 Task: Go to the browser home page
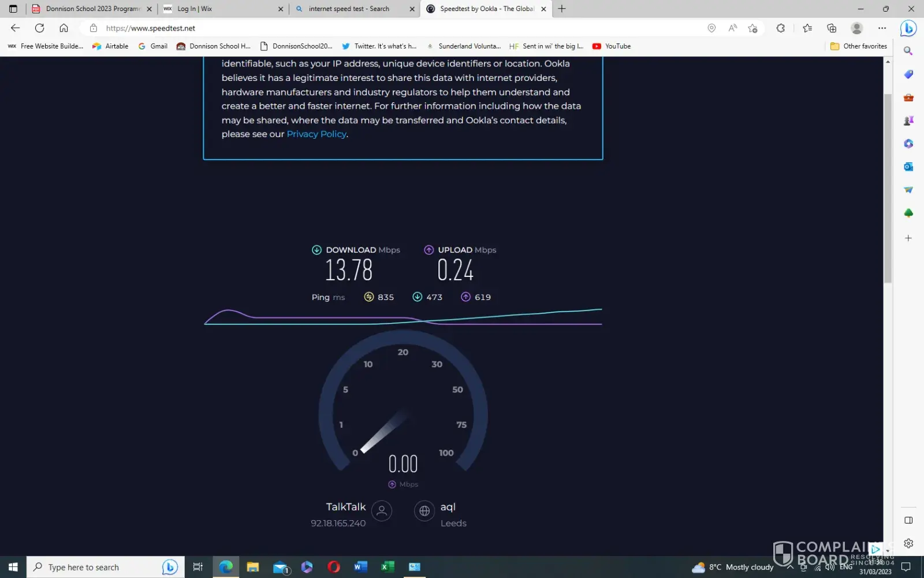(64, 28)
